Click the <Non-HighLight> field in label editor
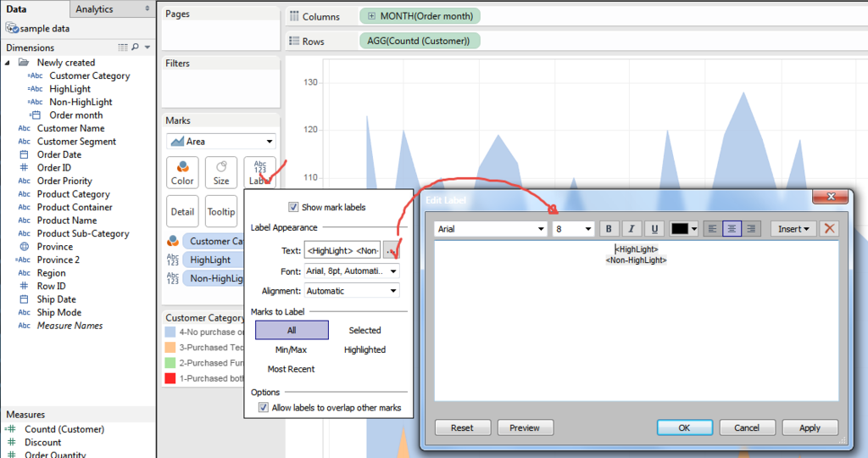Image resolution: width=868 pixels, height=458 pixels. (x=636, y=260)
